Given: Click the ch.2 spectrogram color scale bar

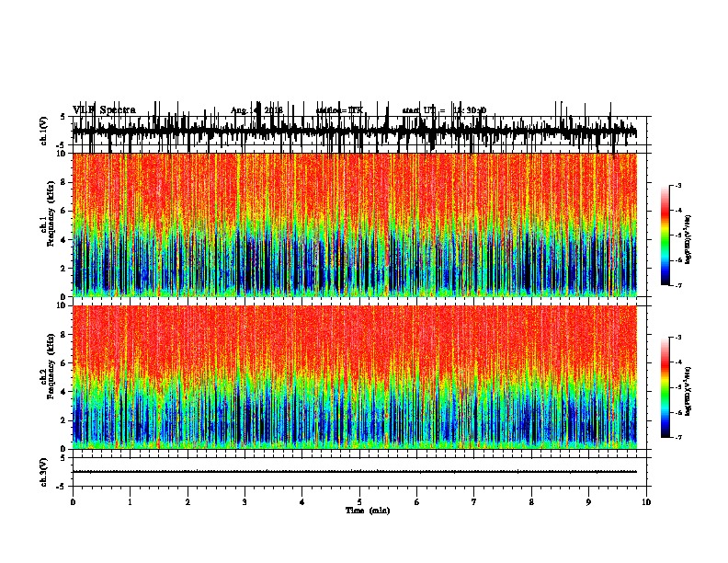Looking at the screenshot, I should click(665, 387).
